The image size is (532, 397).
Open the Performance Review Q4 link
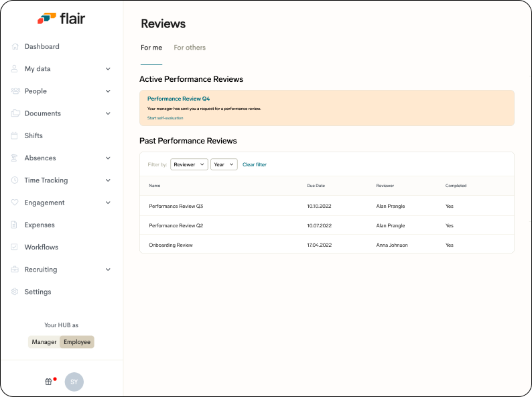[178, 99]
